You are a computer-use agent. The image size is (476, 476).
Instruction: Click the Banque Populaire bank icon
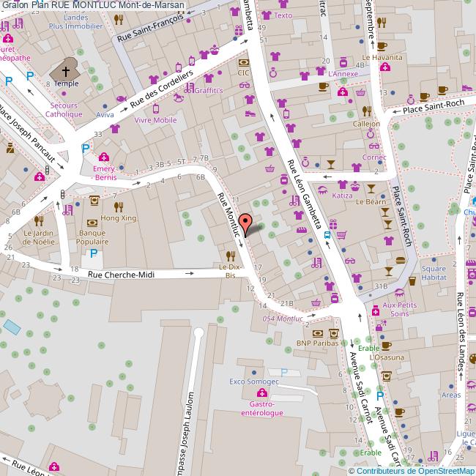point(92,222)
